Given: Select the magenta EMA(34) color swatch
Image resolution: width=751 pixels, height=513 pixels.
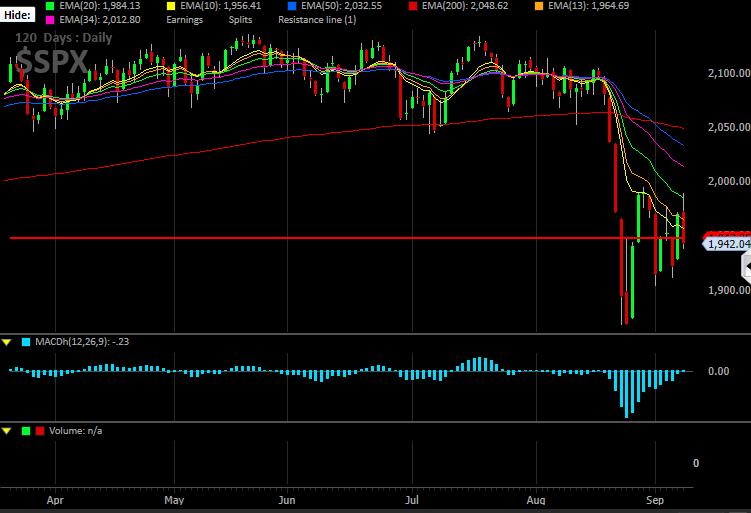Looking at the screenshot, I should [x=50, y=20].
